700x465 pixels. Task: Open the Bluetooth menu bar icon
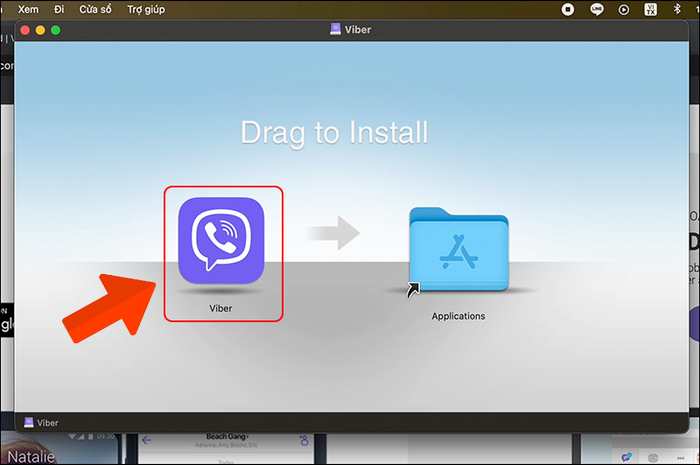point(677,9)
